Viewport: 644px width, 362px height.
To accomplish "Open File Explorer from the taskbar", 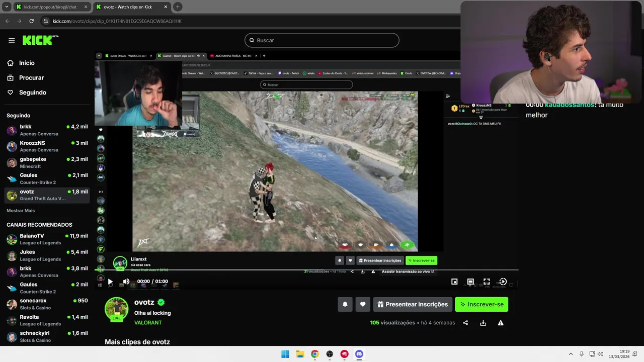I will click(300, 354).
